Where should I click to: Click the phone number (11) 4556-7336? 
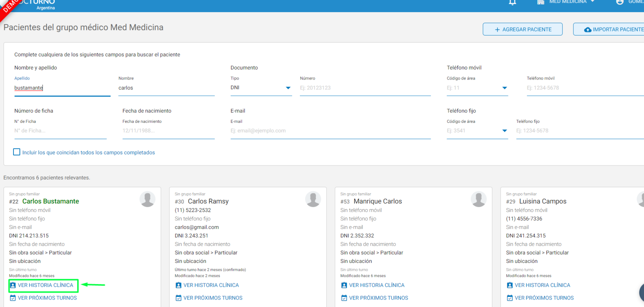click(524, 219)
